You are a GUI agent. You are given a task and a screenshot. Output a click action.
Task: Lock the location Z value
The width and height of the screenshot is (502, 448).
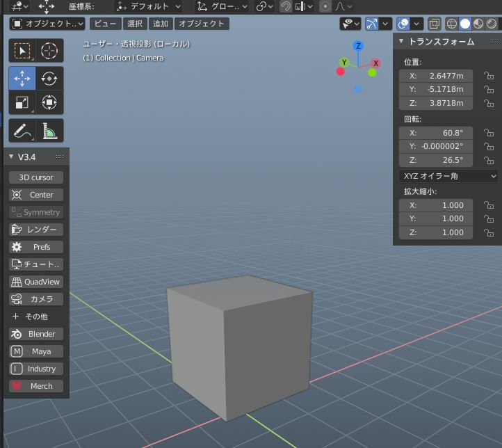coord(489,103)
